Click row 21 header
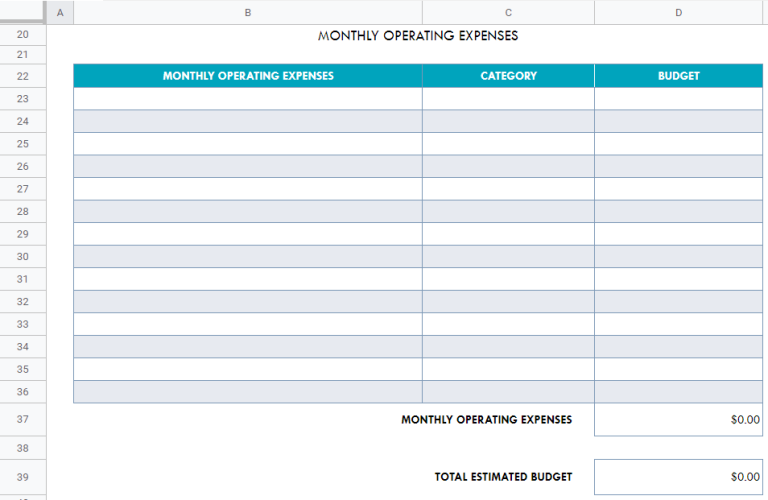The width and height of the screenshot is (768, 500). point(23,55)
